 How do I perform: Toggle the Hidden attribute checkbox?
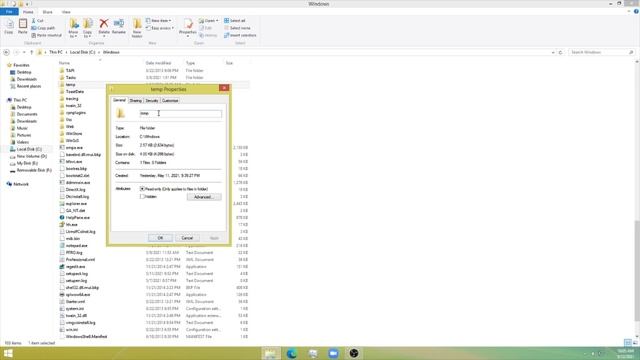pyautogui.click(x=142, y=197)
